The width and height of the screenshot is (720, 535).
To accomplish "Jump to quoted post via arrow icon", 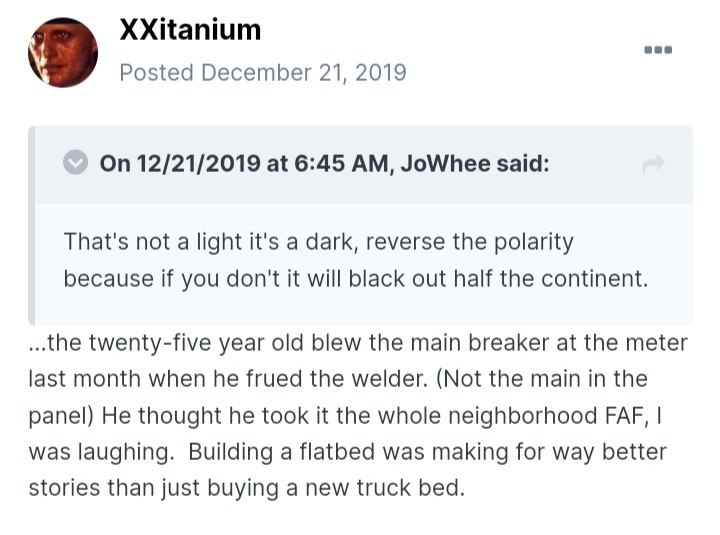I will click(x=653, y=164).
